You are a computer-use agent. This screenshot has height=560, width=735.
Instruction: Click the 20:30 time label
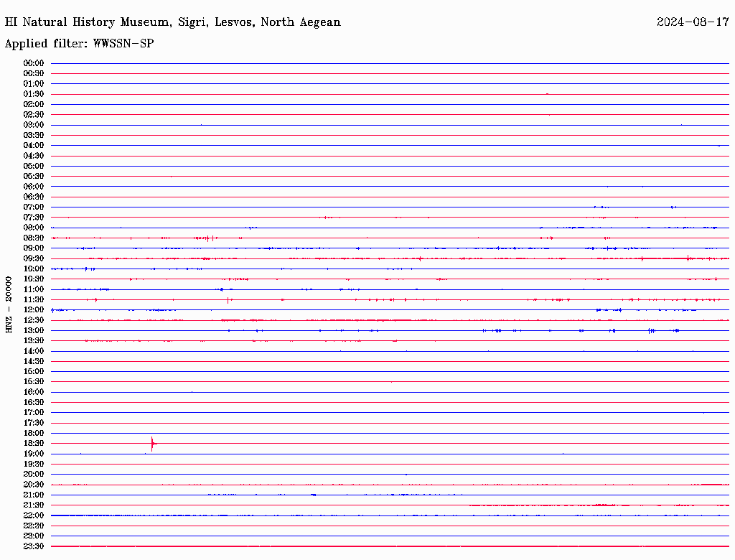tap(34, 485)
